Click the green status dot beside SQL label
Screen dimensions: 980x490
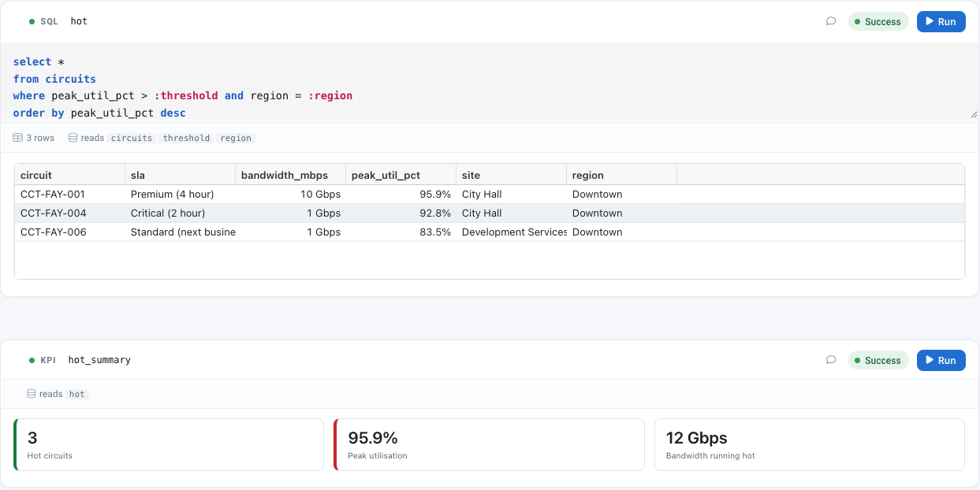click(x=32, y=21)
